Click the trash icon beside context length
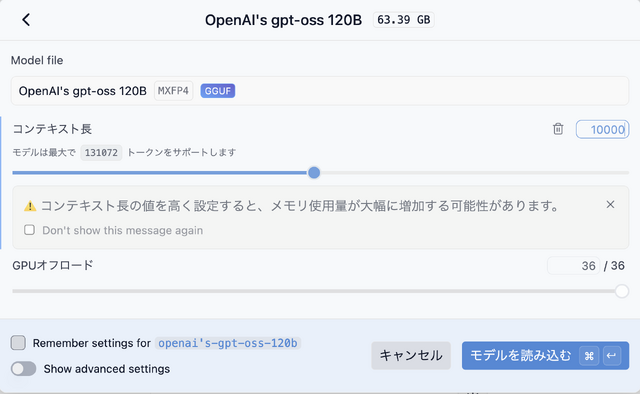The image size is (640, 394). (x=558, y=129)
